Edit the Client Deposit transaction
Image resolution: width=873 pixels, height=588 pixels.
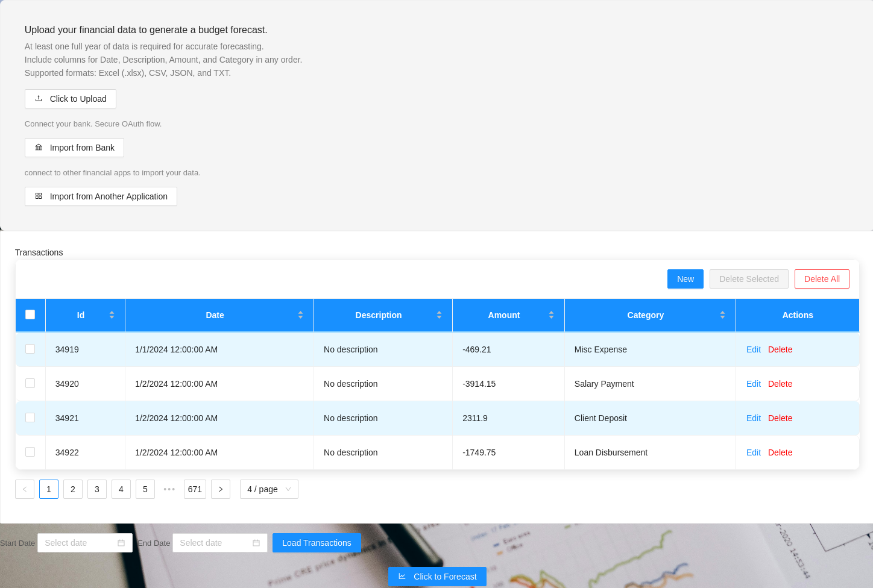point(753,418)
